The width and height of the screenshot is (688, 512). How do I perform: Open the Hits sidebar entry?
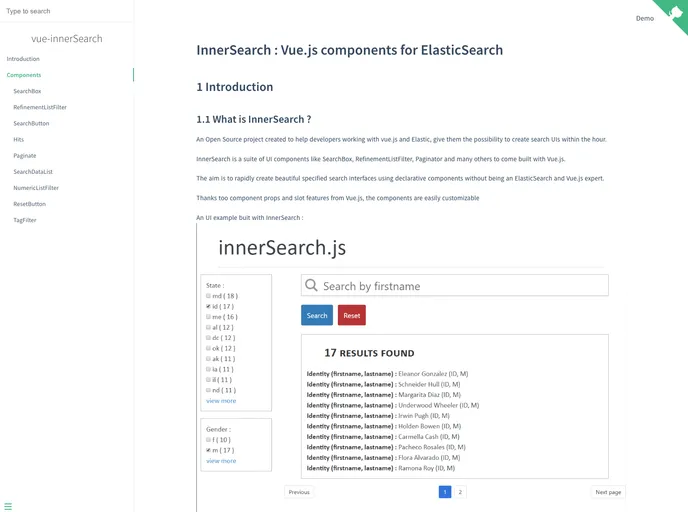18,140
